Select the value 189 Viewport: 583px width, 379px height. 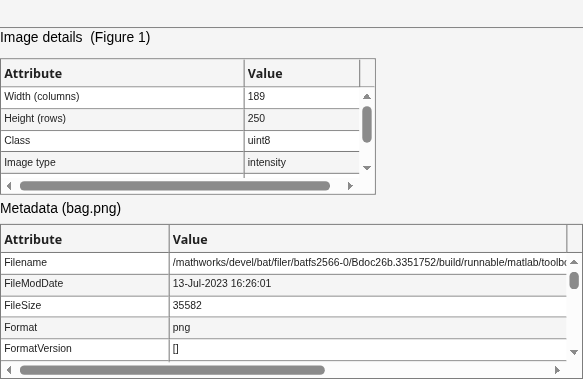click(302, 98)
